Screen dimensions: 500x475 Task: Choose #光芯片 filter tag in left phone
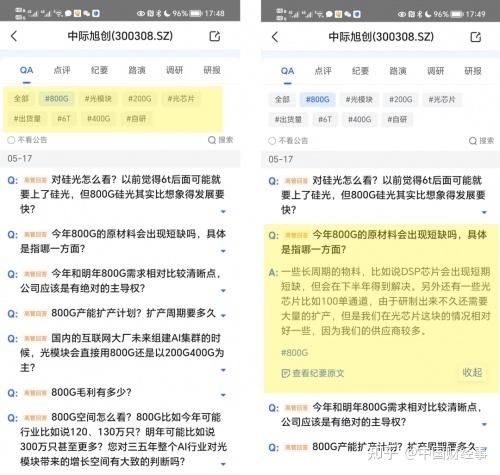[181, 99]
